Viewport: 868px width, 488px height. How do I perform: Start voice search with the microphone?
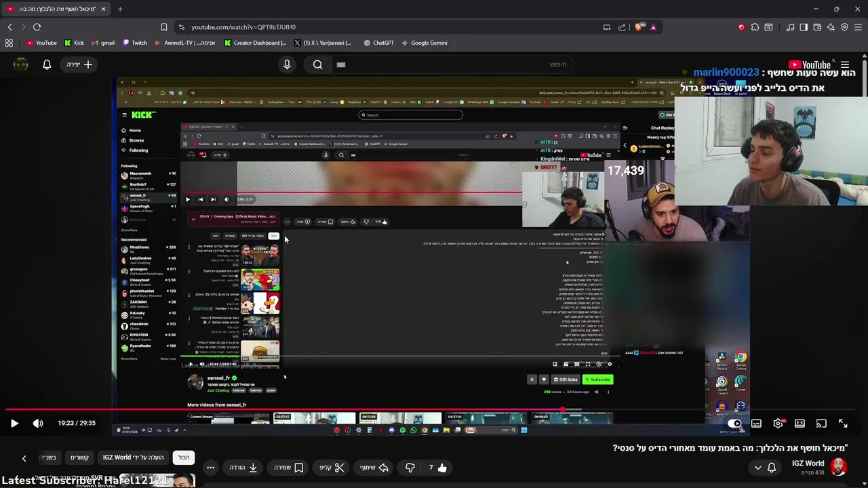coord(287,64)
